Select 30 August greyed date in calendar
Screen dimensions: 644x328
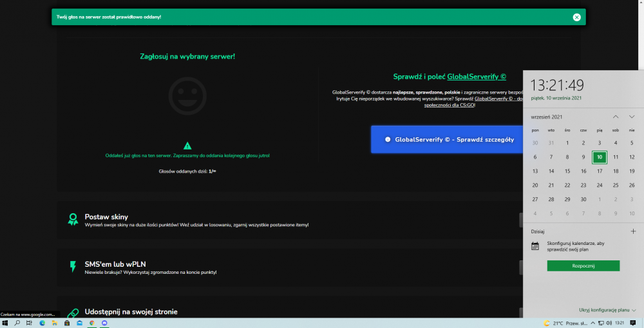pyautogui.click(x=535, y=143)
